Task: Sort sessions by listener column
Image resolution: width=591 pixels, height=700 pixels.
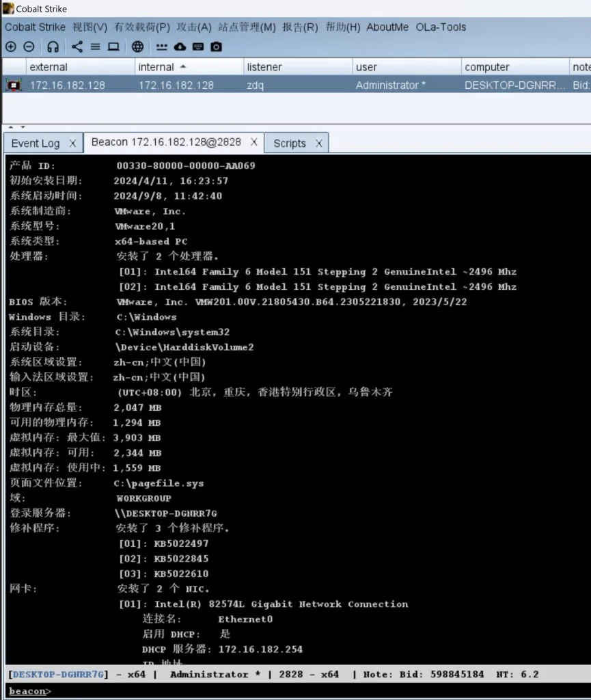Action: (298, 67)
